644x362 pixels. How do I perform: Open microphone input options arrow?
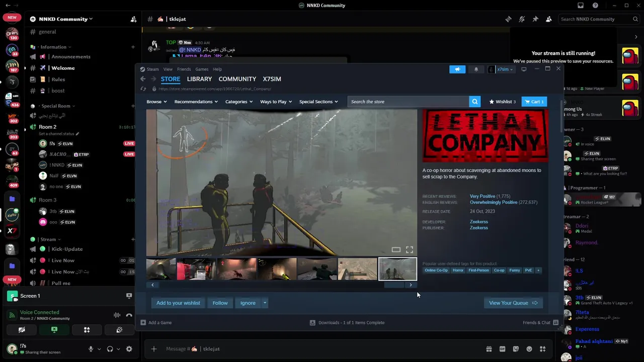[x=99, y=349]
